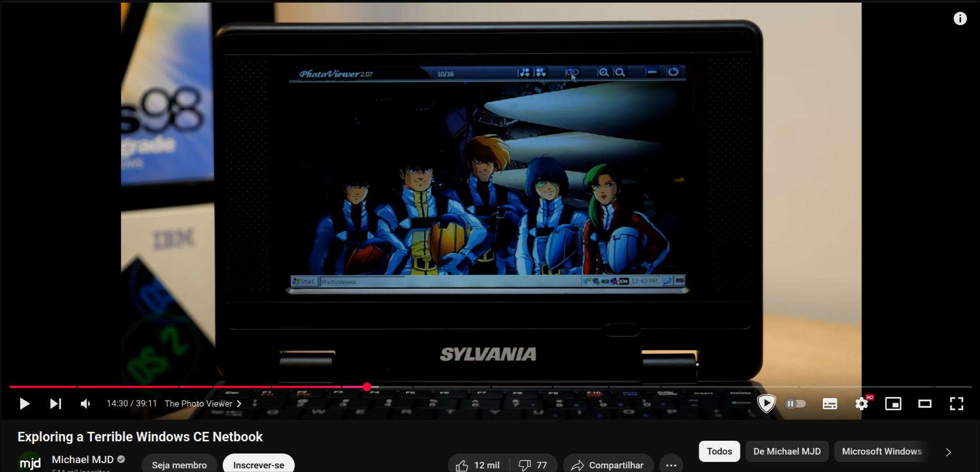Expand the "The Photo Viewer" chapter list
Viewport: 980px width, 472px height.
tap(203, 404)
